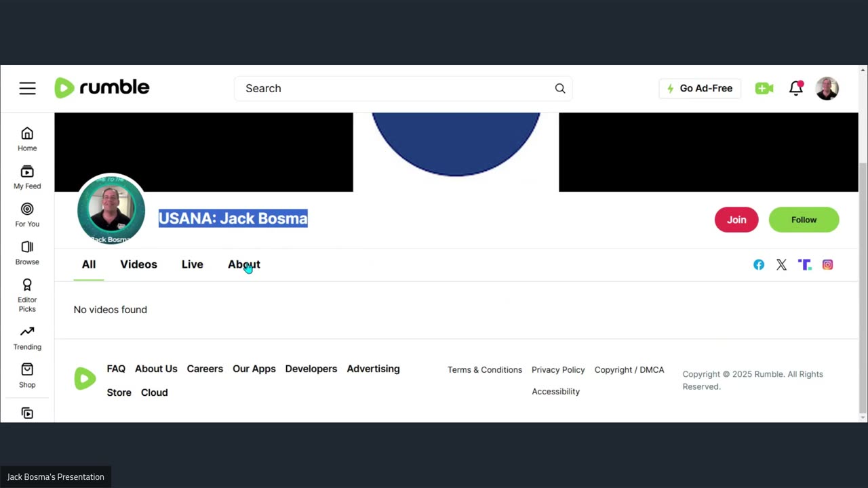Open Browse in sidebar

(x=27, y=253)
